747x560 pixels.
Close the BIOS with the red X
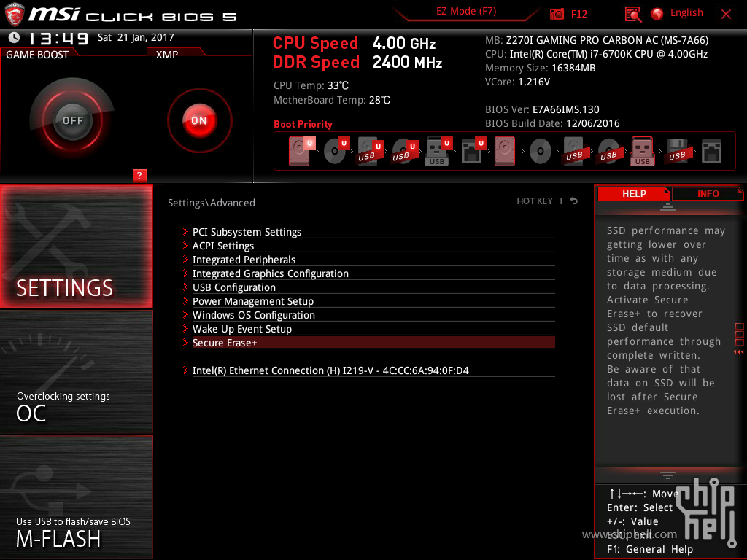pyautogui.click(x=726, y=15)
